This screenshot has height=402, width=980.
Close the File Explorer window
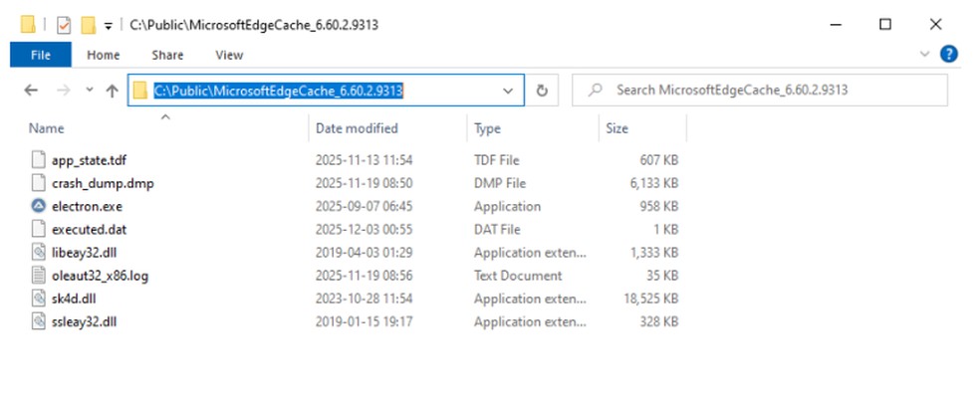click(935, 25)
